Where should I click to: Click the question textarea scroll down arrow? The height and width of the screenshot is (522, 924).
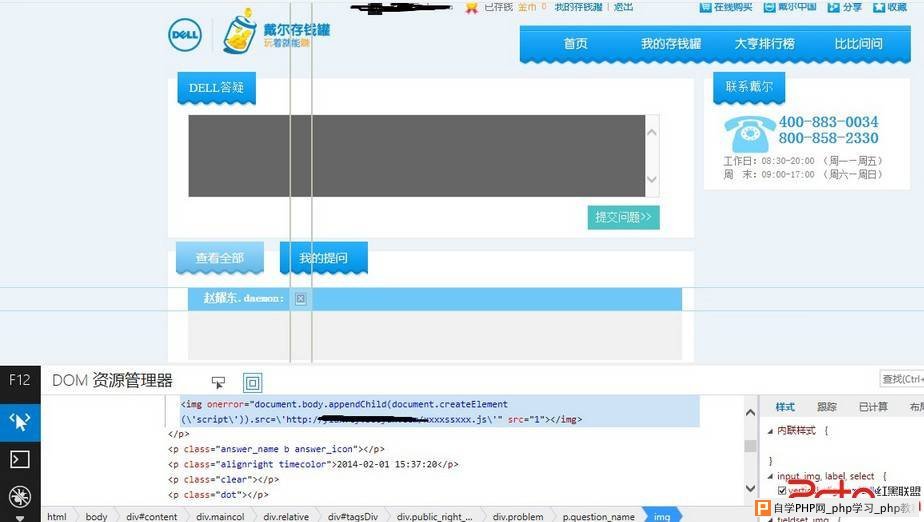coord(652,179)
